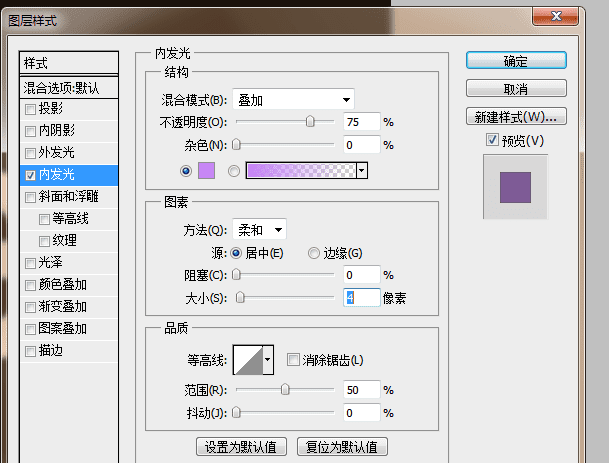Select 边缘(G) source radio button

[314, 253]
